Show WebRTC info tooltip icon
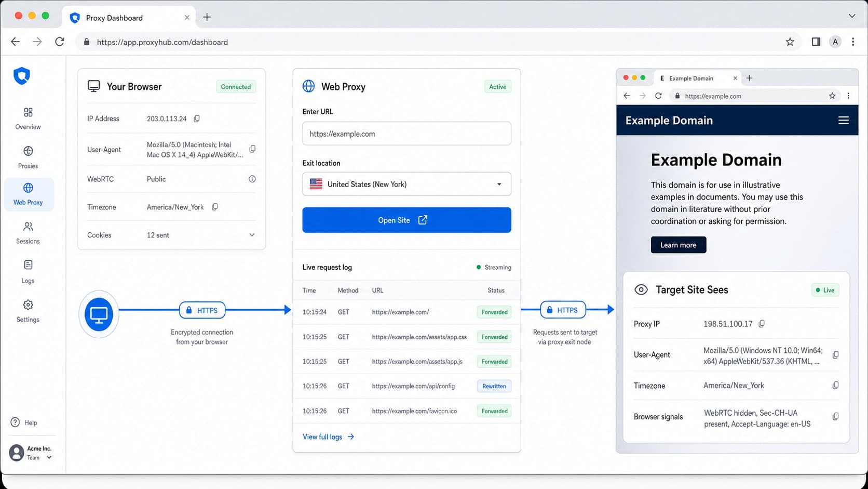 (x=252, y=179)
